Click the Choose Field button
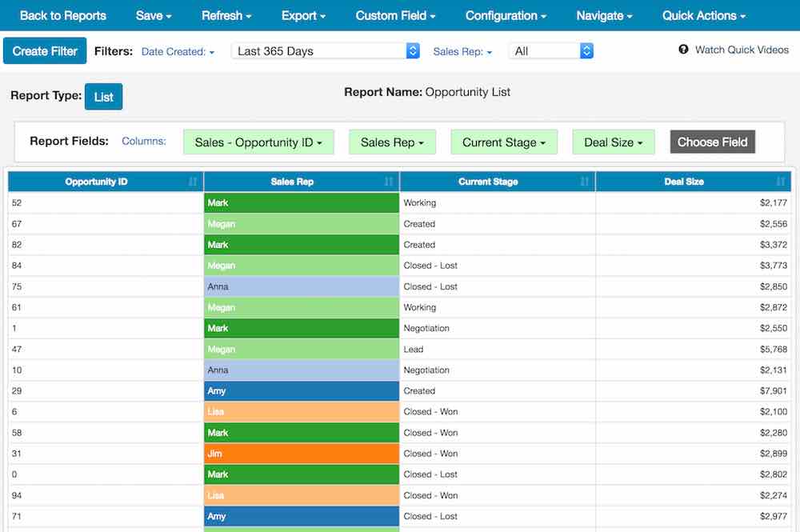The width and height of the screenshot is (800, 532). tap(712, 142)
